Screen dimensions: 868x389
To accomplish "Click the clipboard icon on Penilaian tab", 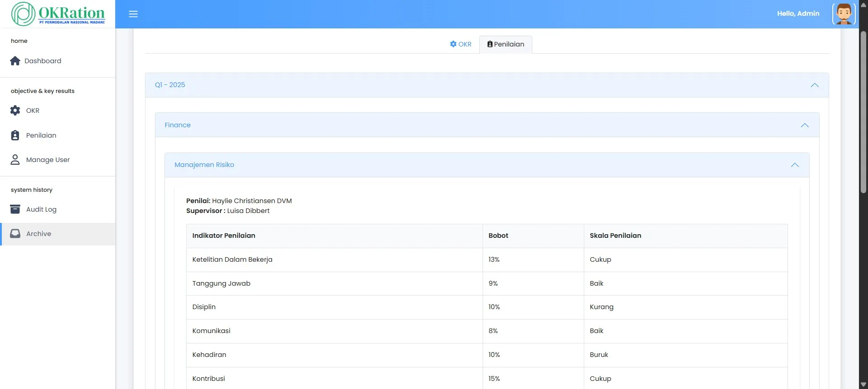I will pyautogui.click(x=490, y=44).
